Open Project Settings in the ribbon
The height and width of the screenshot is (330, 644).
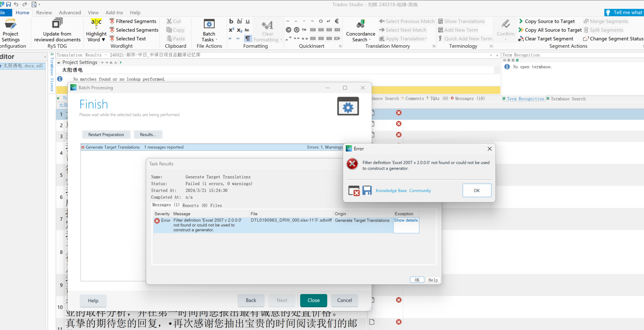pyautogui.click(x=10, y=31)
